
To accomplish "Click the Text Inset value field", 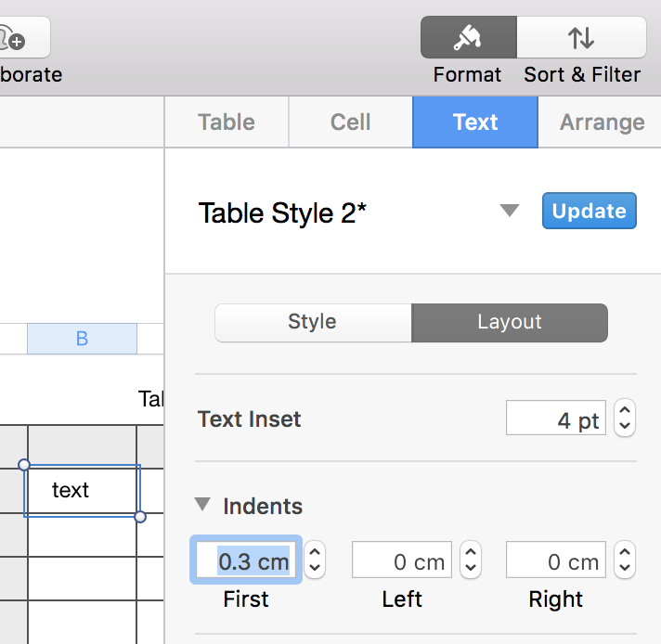I will [x=555, y=419].
